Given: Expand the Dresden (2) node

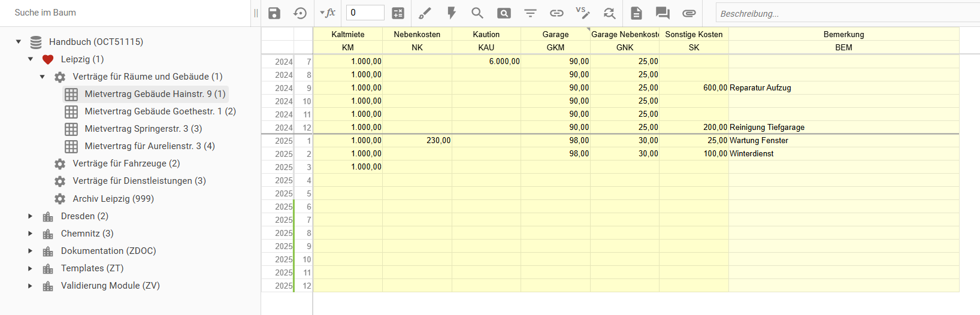Looking at the screenshot, I should [31, 216].
